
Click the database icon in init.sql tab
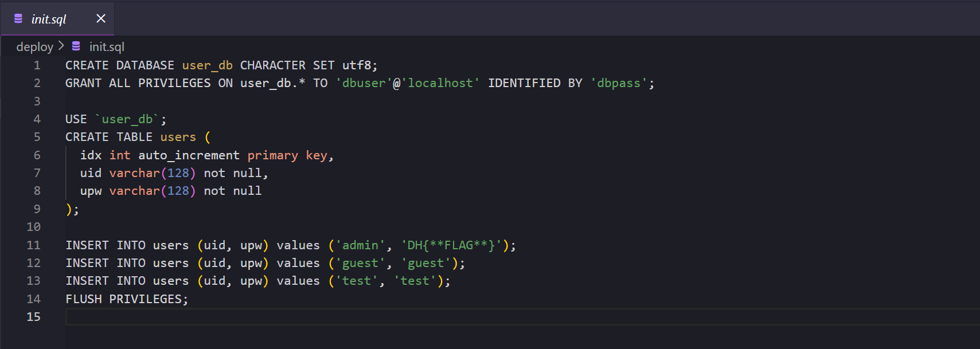(x=18, y=19)
